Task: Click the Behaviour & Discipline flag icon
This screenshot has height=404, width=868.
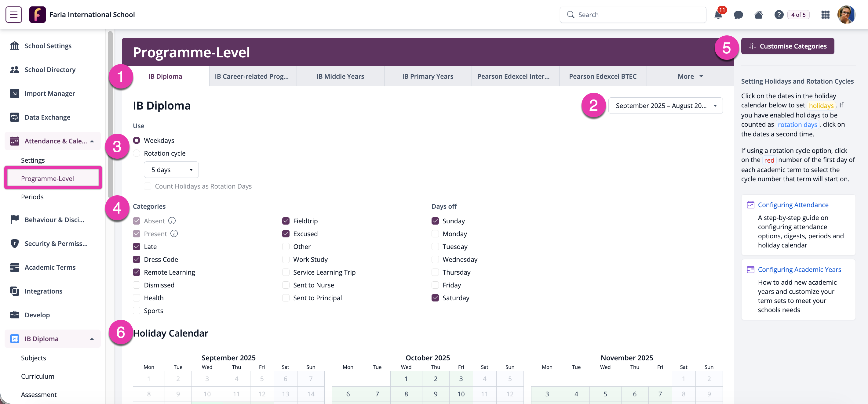Action: pos(14,219)
